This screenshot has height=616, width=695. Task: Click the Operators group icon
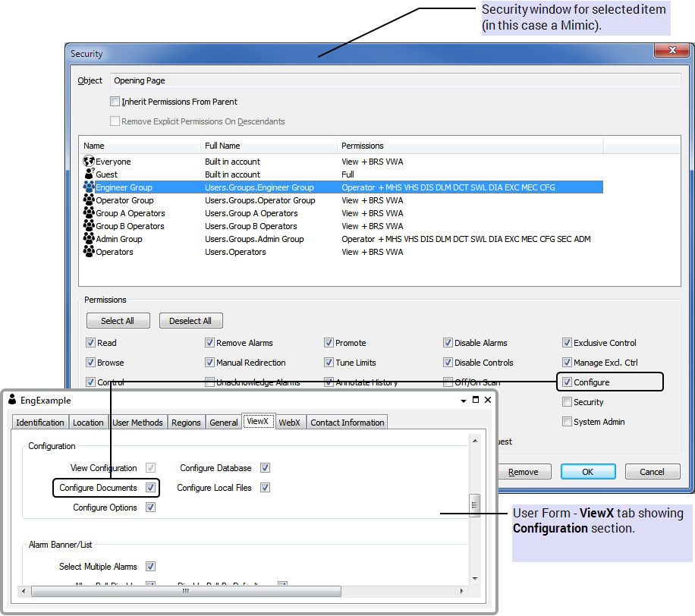(89, 251)
